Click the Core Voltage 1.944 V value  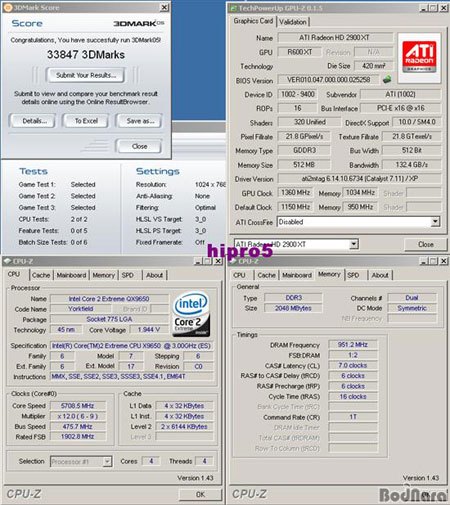tap(149, 330)
